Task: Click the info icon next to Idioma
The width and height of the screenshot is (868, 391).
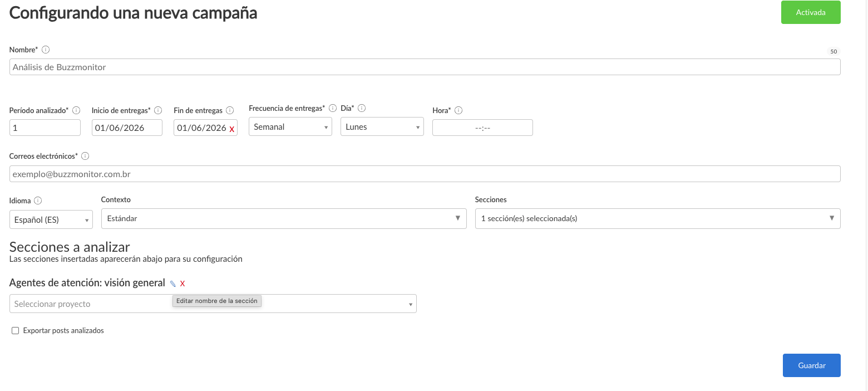Action: click(38, 201)
